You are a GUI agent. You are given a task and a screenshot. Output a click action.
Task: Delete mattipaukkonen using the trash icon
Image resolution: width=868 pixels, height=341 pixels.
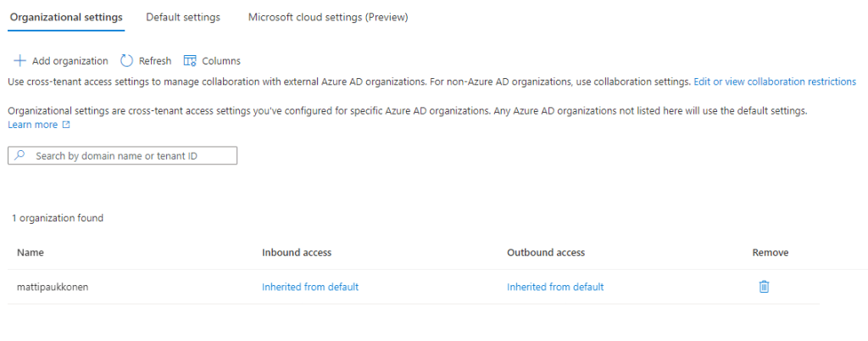tap(764, 287)
